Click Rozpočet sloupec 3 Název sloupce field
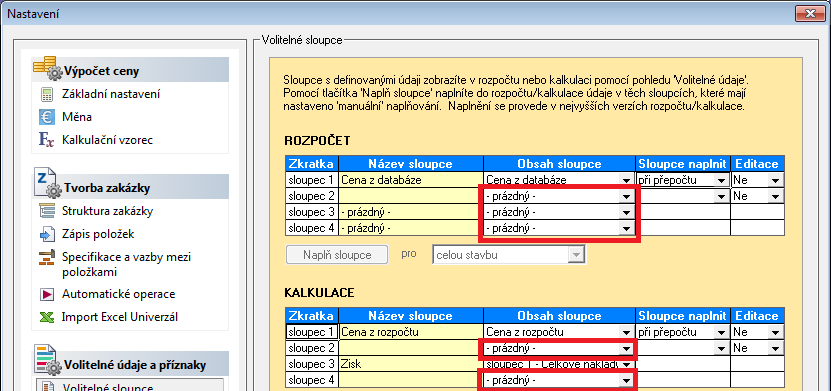831x391 pixels. pos(411,212)
